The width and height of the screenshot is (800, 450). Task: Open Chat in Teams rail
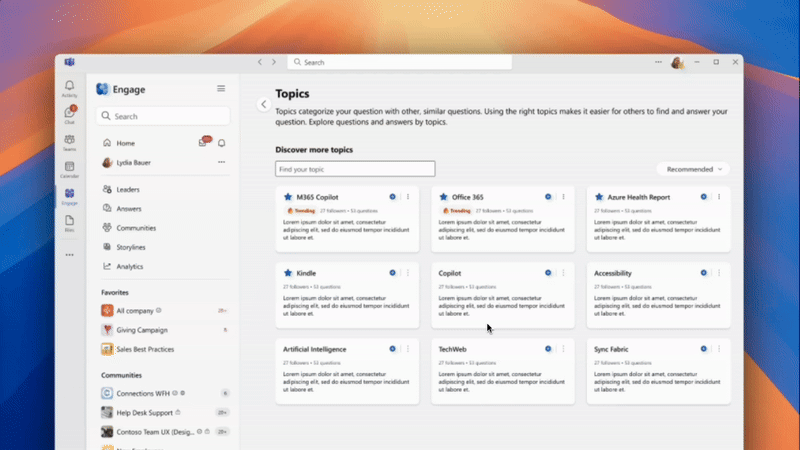pyautogui.click(x=69, y=115)
